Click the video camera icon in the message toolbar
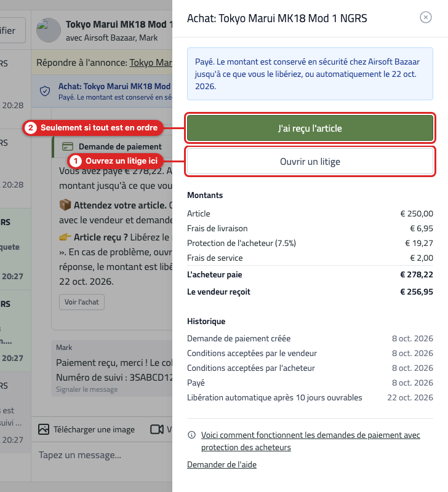 point(157,429)
